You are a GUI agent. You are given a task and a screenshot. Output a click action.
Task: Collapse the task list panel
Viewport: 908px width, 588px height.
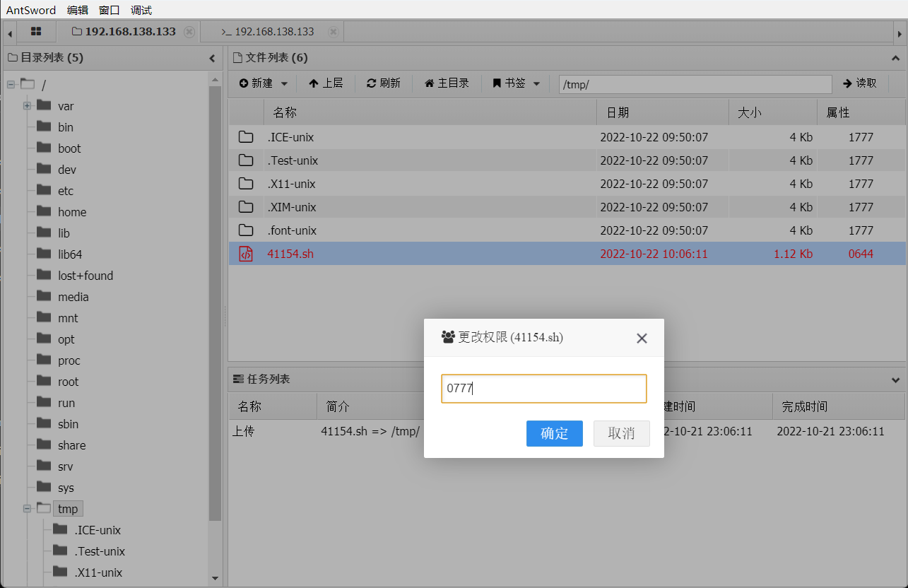click(x=896, y=380)
